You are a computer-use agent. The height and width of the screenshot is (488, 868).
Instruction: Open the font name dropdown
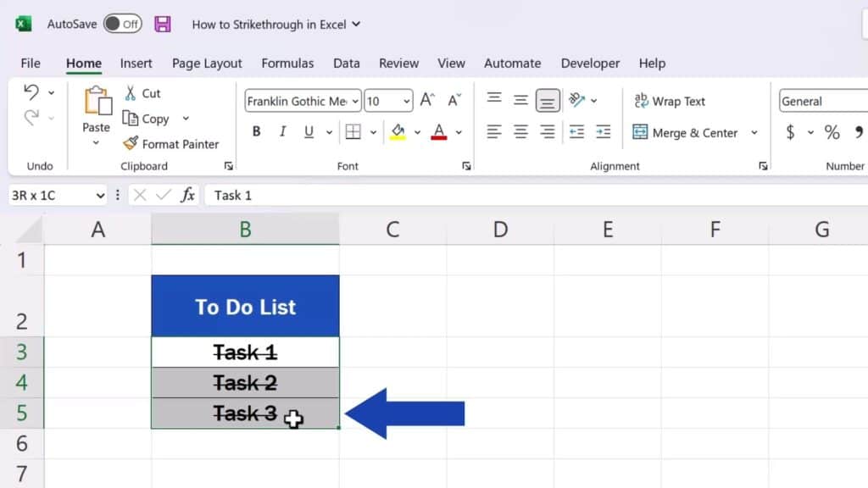point(354,101)
